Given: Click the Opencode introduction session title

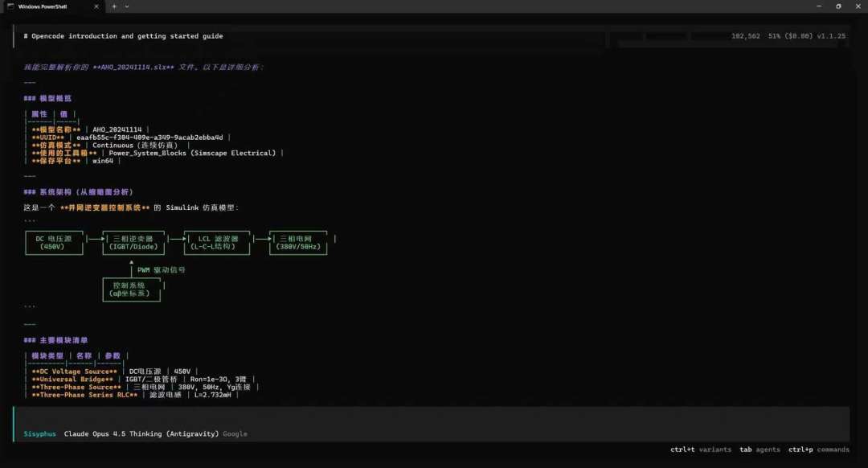Looking at the screenshot, I should 124,36.
